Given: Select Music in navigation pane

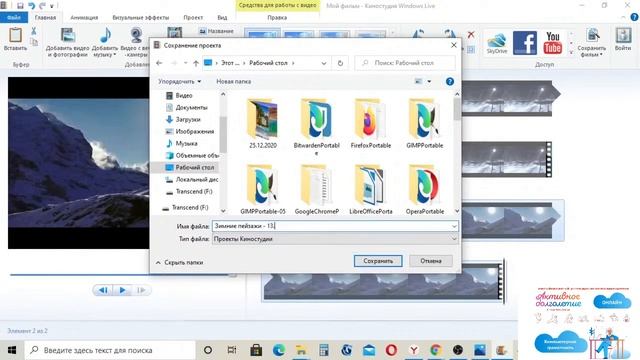Looking at the screenshot, I should (x=181, y=143).
